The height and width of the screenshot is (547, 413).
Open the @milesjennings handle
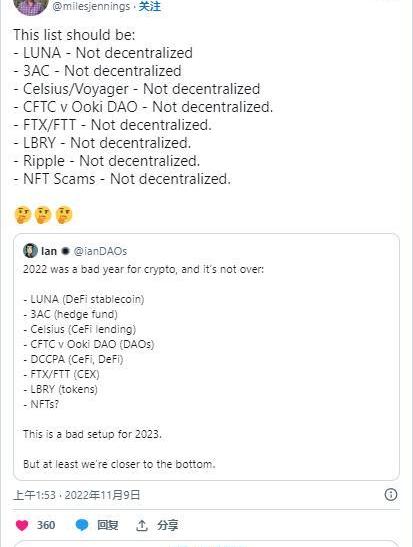[91, 6]
